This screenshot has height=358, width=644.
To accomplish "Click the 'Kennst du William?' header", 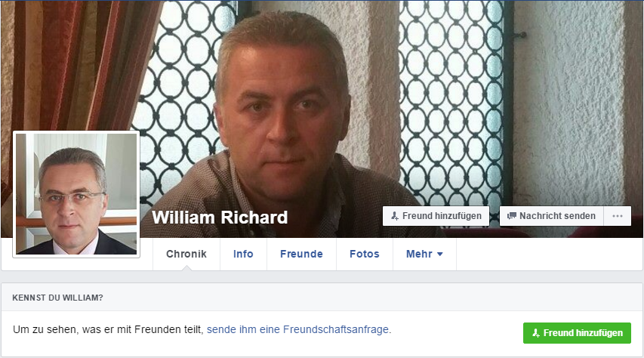I will pos(57,298).
